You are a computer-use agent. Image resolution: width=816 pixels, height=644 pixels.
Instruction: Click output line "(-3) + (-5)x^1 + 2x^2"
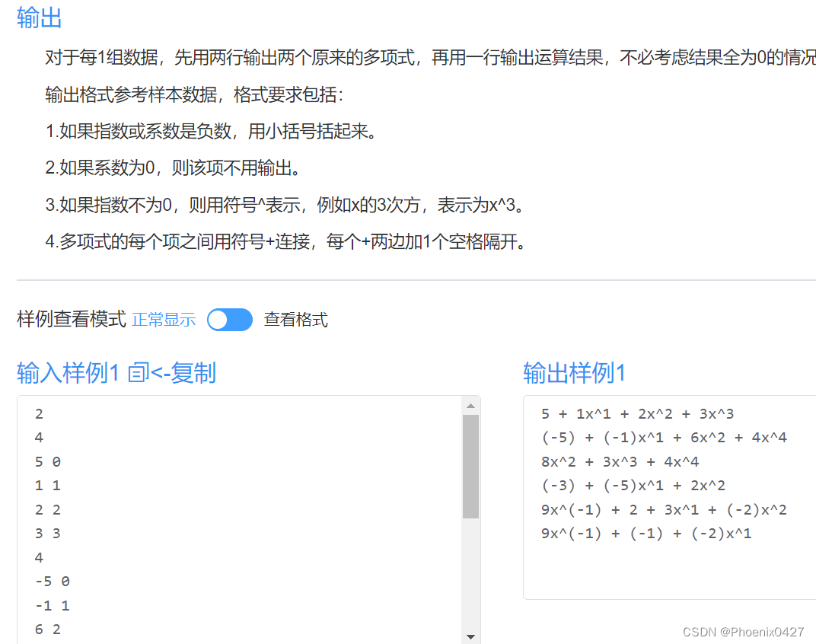pos(633,486)
